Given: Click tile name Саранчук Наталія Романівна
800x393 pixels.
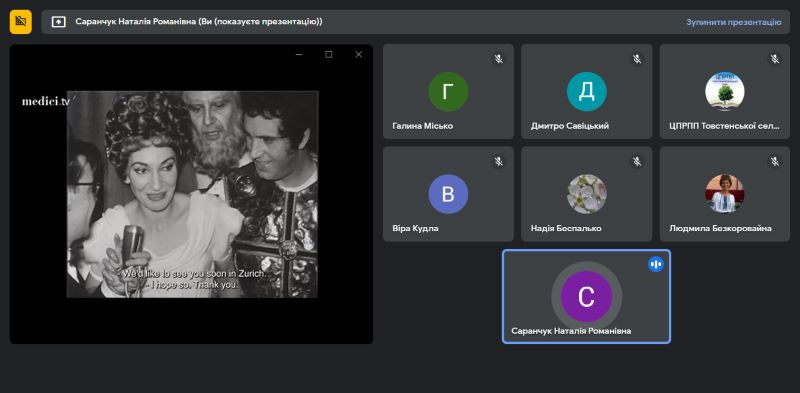Looking at the screenshot, I should [571, 331].
